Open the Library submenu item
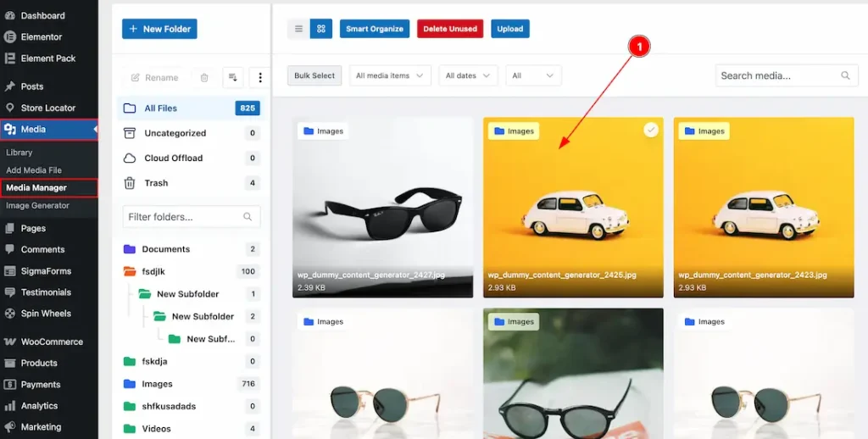Viewport: 868px width, 439px height. (x=19, y=153)
